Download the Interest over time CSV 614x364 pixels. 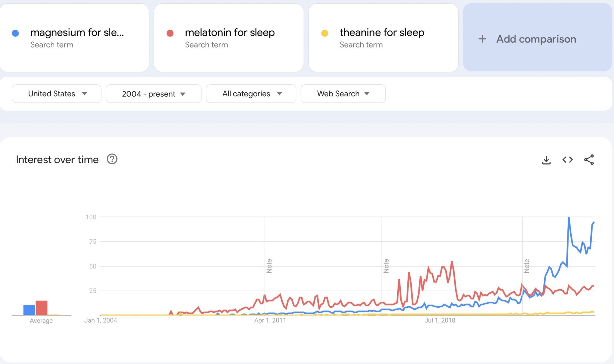pyautogui.click(x=546, y=160)
